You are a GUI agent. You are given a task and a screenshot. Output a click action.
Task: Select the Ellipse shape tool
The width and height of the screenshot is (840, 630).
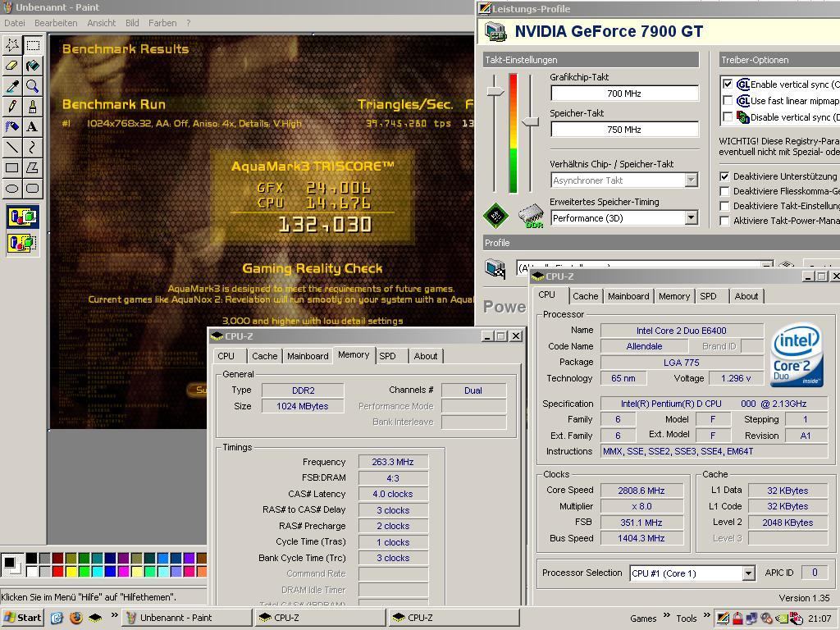click(12, 188)
